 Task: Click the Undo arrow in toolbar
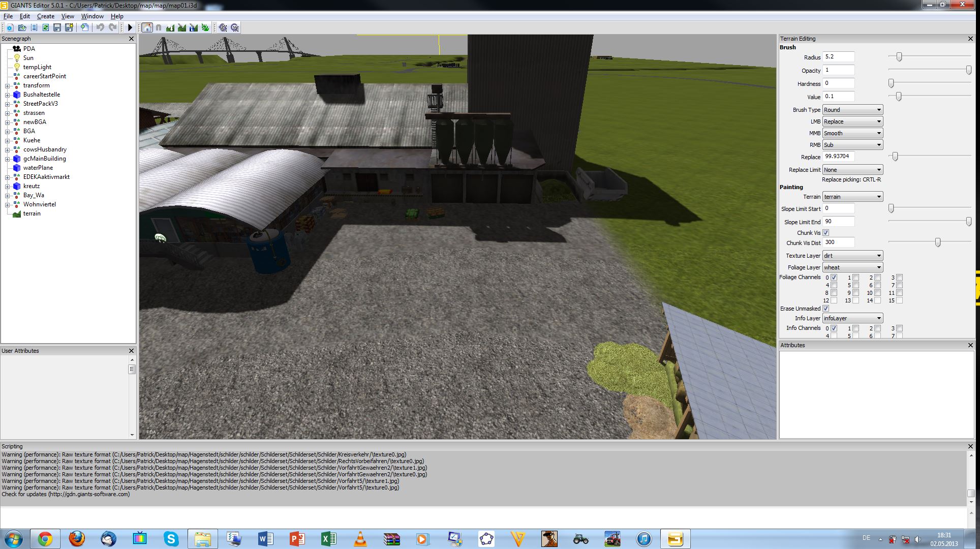(100, 27)
